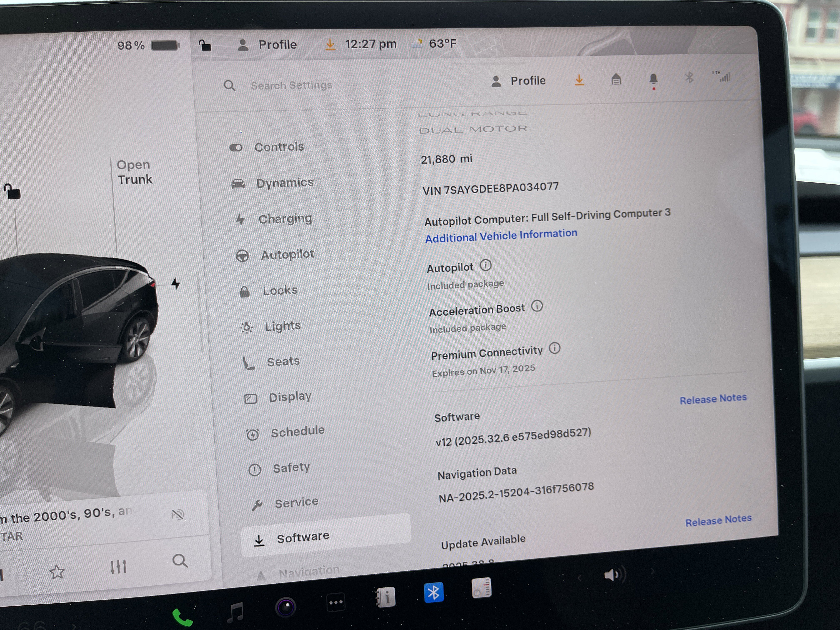The width and height of the screenshot is (840, 630).
Task: Tap the speaker volume icon
Action: tap(613, 575)
